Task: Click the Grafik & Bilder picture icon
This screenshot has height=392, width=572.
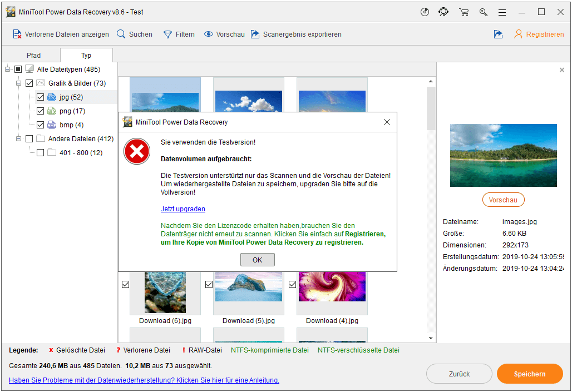Action: (41, 83)
